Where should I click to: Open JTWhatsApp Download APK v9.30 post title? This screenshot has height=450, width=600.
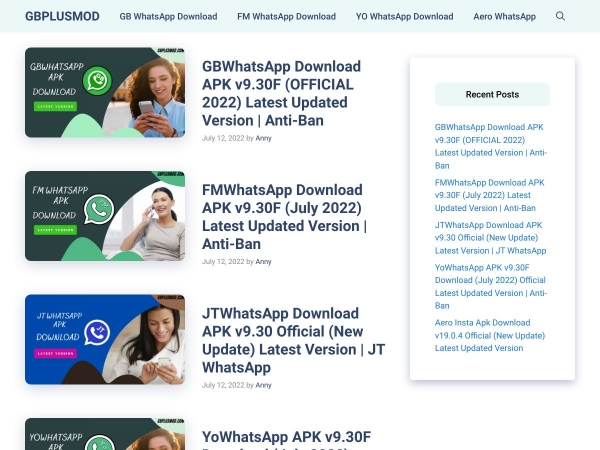tap(293, 341)
